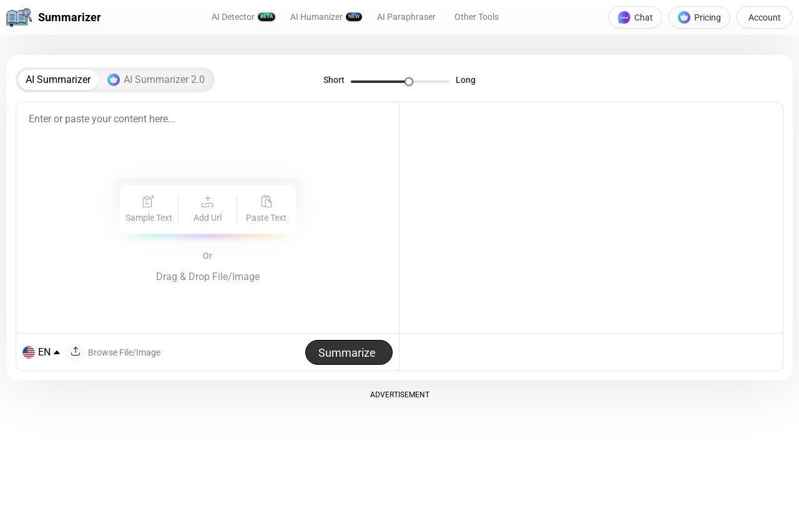Click the upload arrow icon

tap(76, 352)
